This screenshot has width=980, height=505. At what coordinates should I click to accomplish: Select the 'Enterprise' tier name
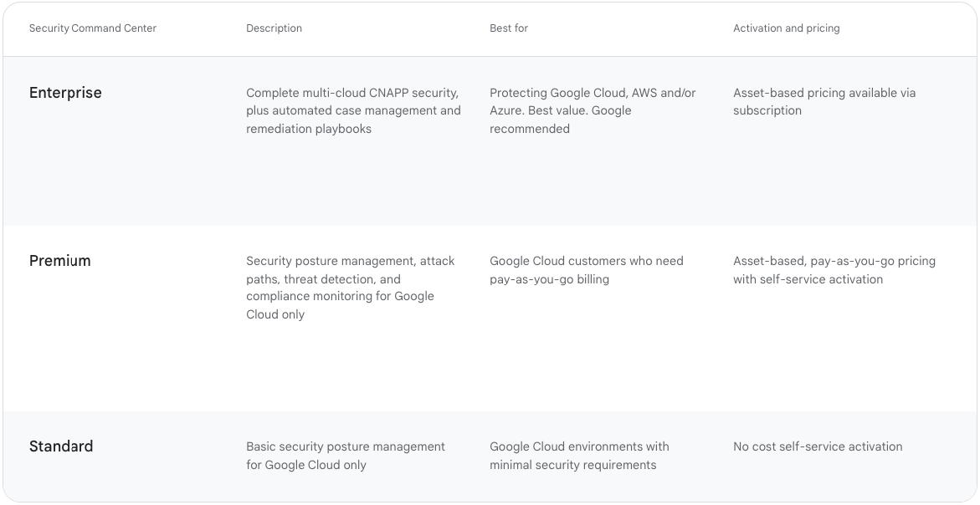(65, 93)
